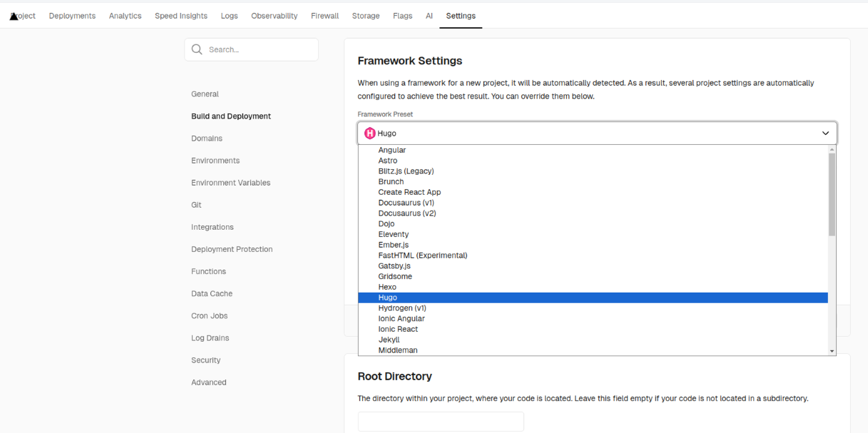Image resolution: width=868 pixels, height=433 pixels.
Task: Pick Docusaurus (v1) from the list
Action: pyautogui.click(x=593, y=203)
